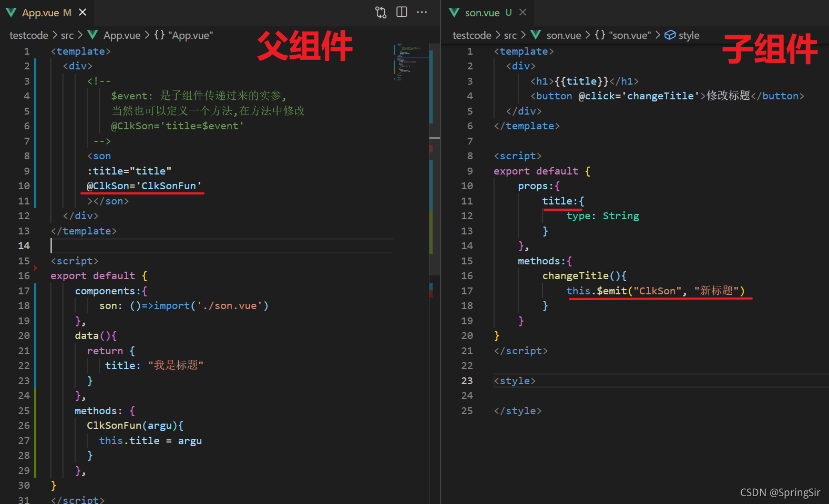Switch to the son.vue editor tab
This screenshot has width=829, height=504.
[x=488, y=13]
